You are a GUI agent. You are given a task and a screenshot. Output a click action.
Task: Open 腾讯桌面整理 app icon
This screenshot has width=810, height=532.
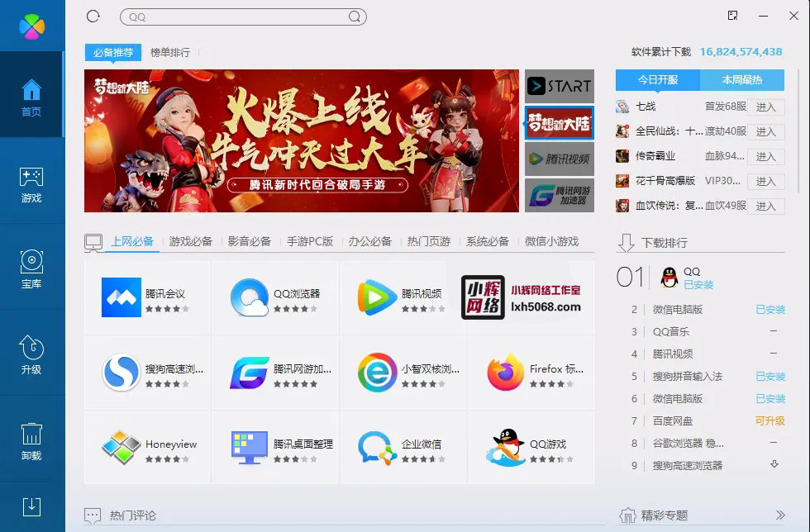click(x=250, y=447)
